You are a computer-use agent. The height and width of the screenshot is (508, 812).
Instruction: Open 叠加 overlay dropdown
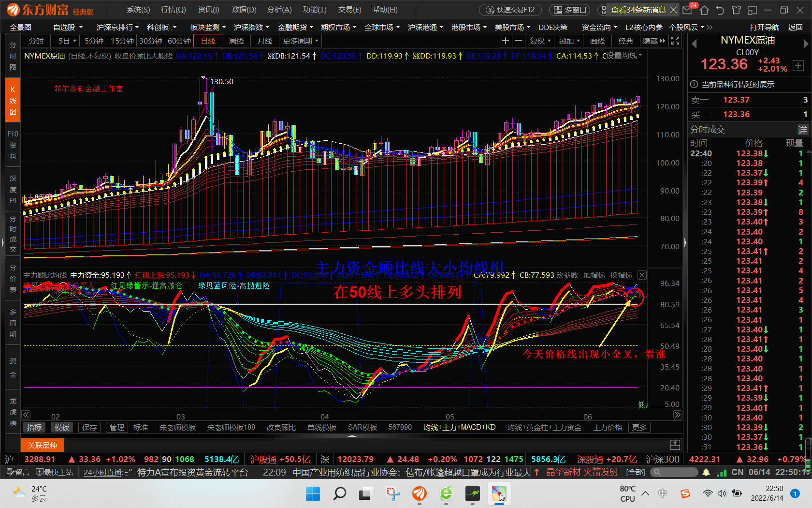click(x=569, y=41)
